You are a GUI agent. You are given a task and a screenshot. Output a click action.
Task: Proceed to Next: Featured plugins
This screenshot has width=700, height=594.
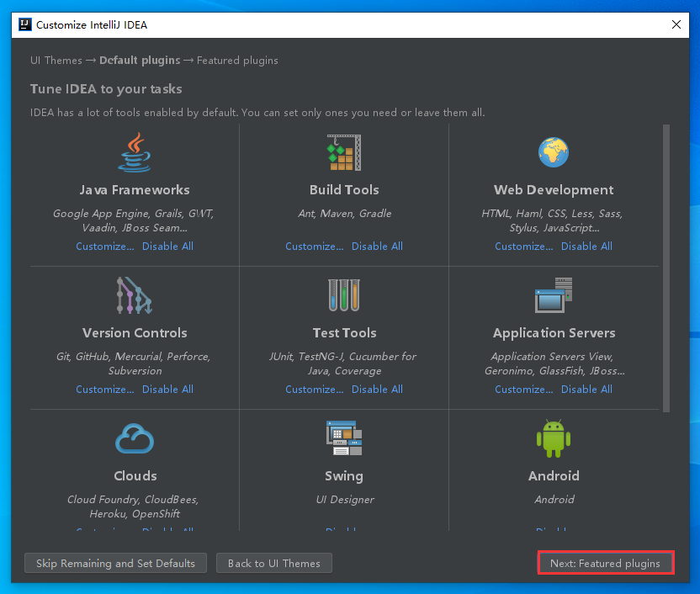pos(606,563)
